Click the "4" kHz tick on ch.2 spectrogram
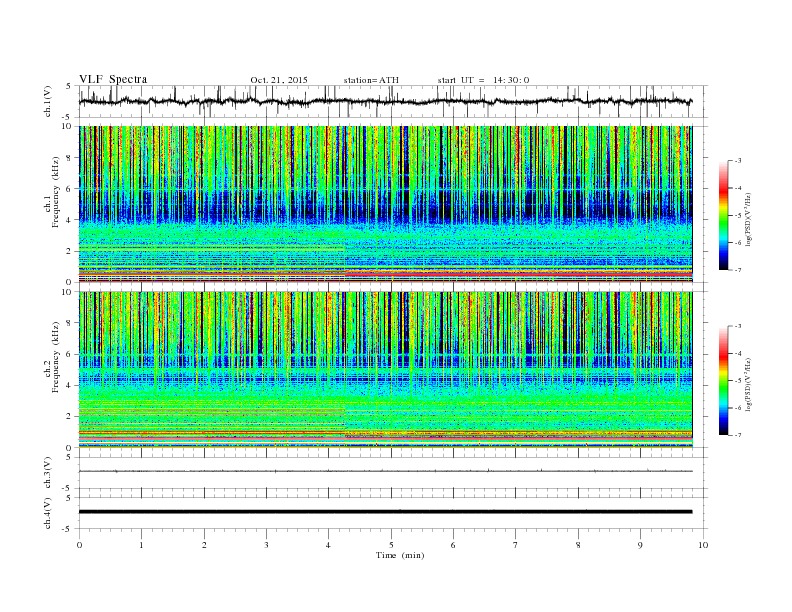 [69, 386]
